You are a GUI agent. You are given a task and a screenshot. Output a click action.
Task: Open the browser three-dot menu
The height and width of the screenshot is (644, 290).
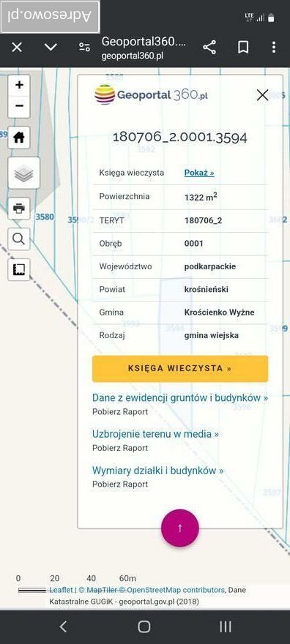click(274, 48)
